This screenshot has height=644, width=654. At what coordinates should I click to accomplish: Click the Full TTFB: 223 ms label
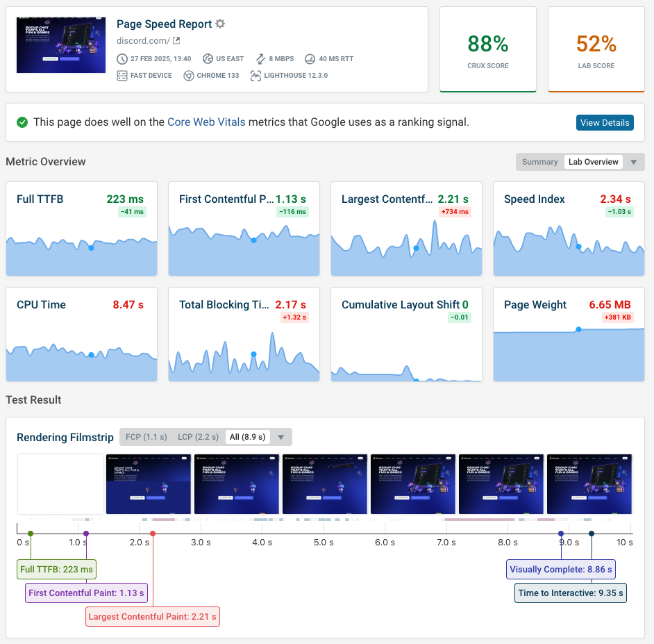pyautogui.click(x=56, y=569)
